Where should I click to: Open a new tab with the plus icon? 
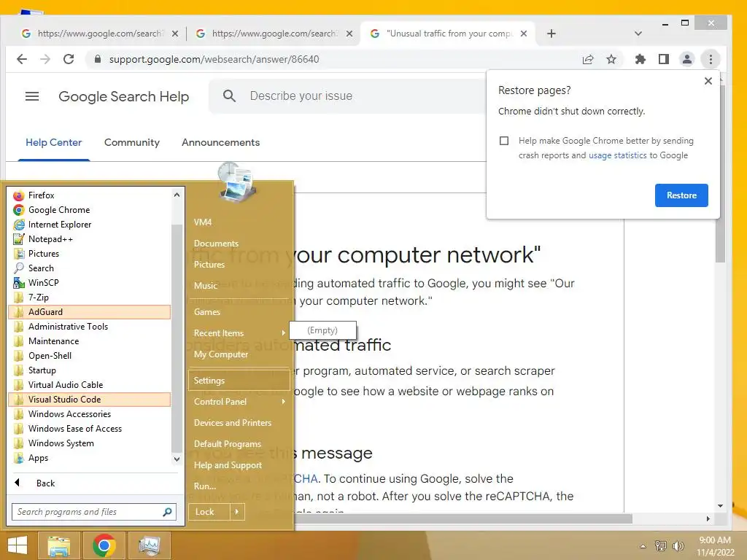[x=551, y=34]
